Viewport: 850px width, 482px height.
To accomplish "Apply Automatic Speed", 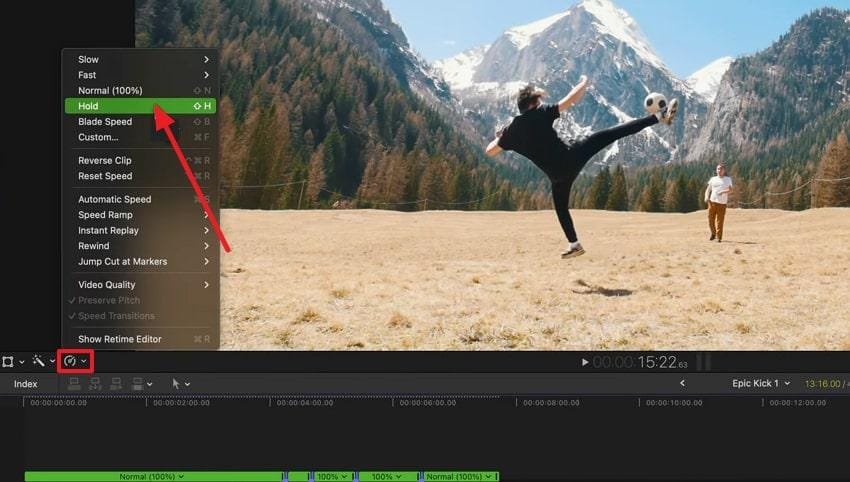I will 141,199.
